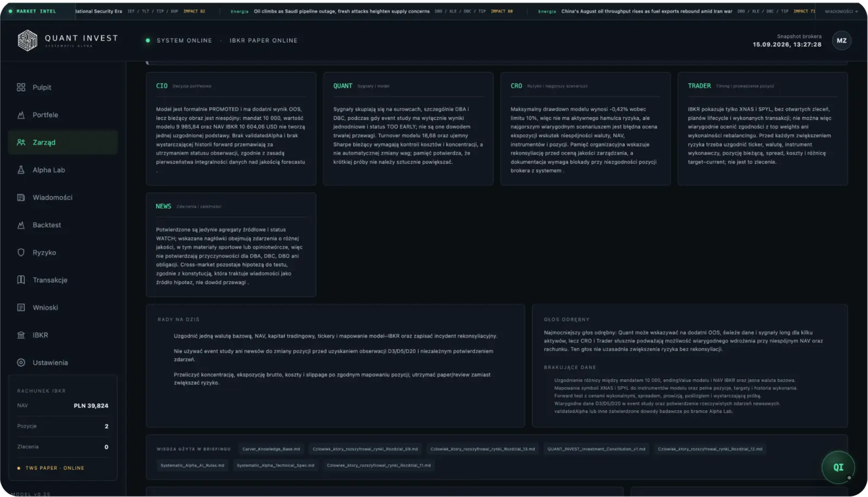
Task: Click the Quant Invest cube logo
Action: [x=28, y=41]
